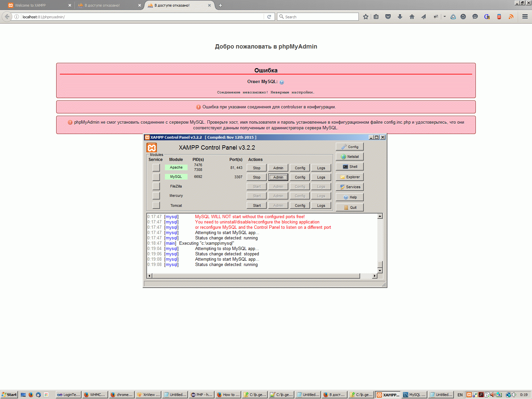The image size is (532, 399).
Task: Open MySQL help icon next to 'Ответ MySQL'
Action: pos(282,82)
